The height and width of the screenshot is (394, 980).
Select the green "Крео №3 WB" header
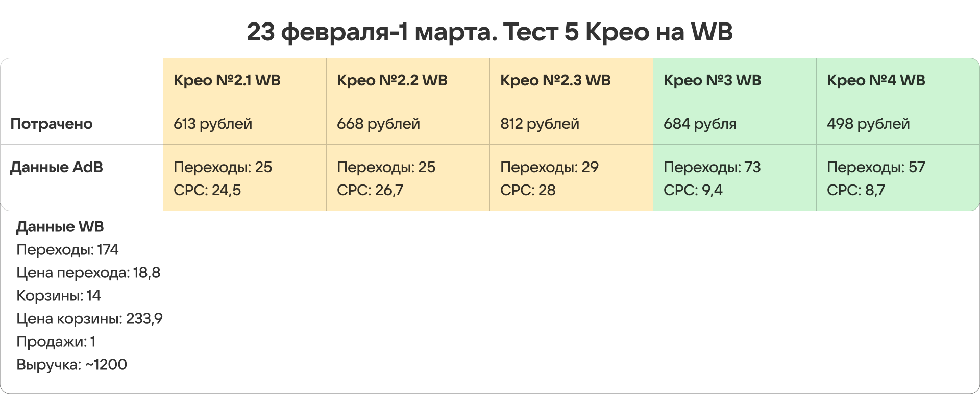point(712,80)
